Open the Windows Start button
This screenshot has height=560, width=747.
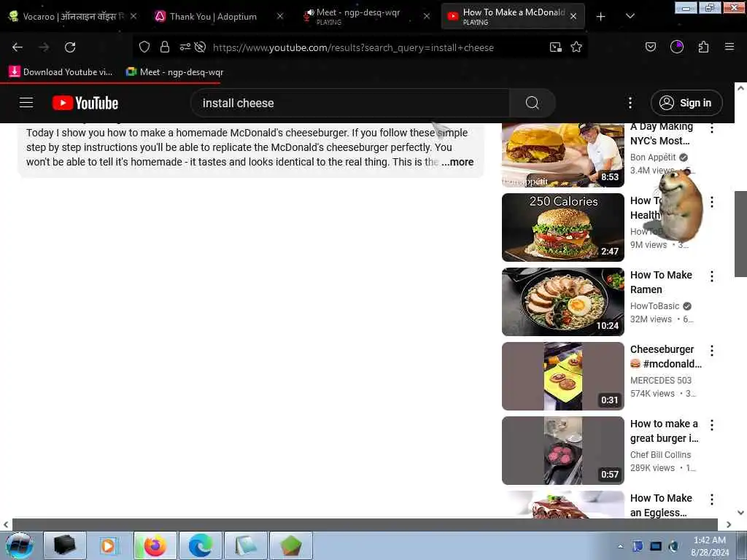(x=19, y=545)
